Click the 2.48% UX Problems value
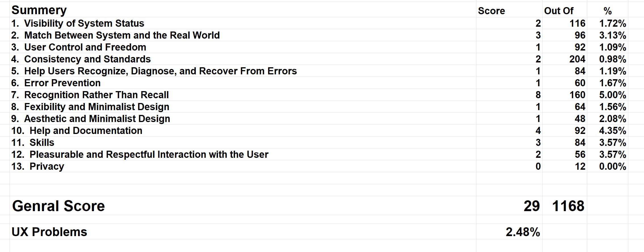Viewport: 644px width, 252px height. click(523, 232)
